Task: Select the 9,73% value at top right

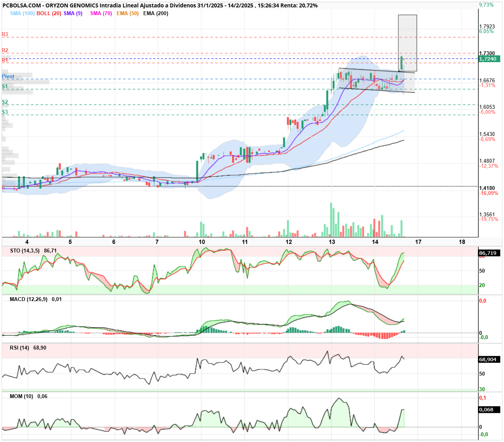Action: 487,5
